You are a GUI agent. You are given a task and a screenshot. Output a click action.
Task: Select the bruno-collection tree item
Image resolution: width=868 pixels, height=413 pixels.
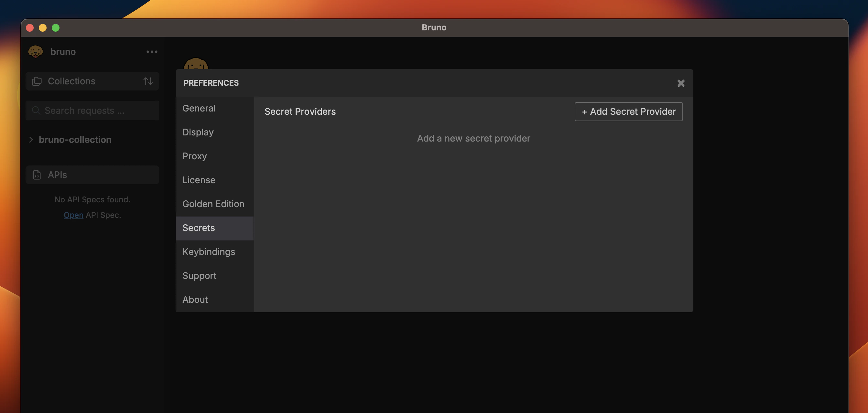(x=75, y=139)
